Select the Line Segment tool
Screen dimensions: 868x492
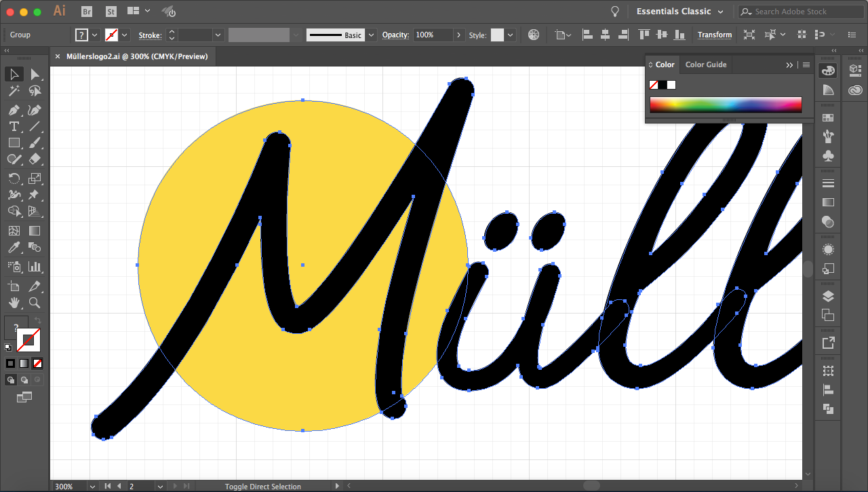pyautogui.click(x=35, y=126)
